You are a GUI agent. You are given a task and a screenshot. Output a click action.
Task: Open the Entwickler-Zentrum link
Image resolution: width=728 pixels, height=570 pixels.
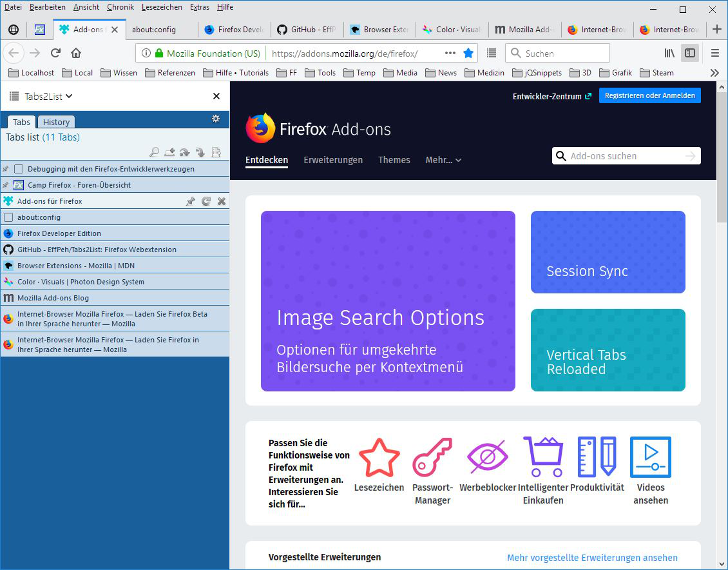(x=551, y=96)
